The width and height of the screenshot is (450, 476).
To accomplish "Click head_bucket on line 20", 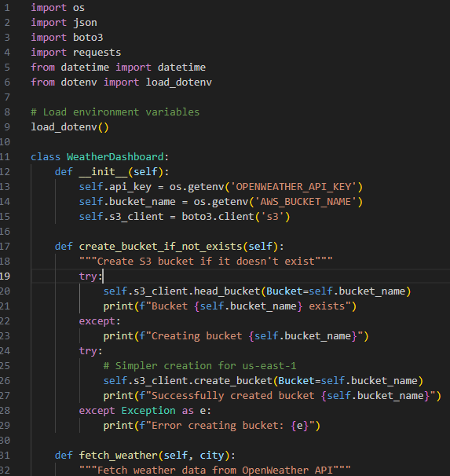I will pyautogui.click(x=227, y=291).
